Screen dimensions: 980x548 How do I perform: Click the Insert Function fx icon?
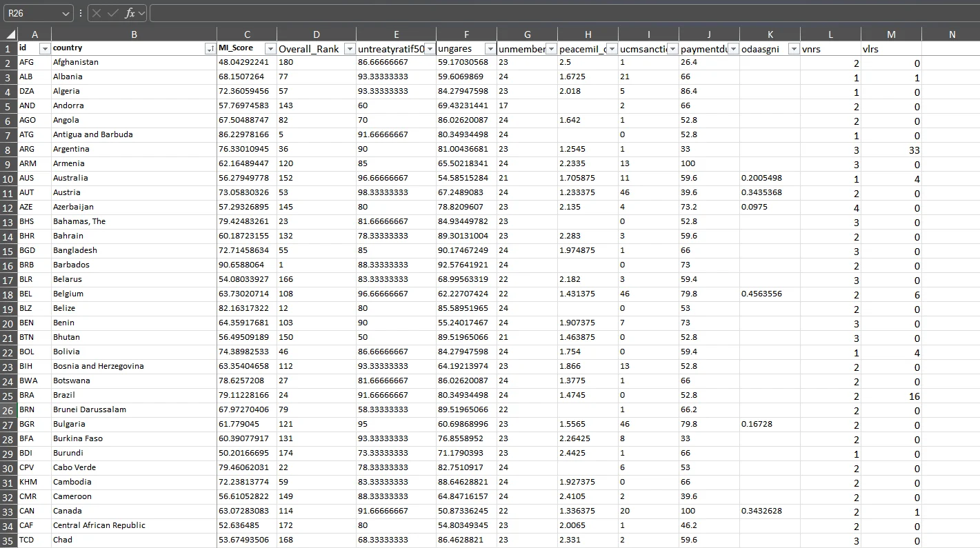[129, 13]
